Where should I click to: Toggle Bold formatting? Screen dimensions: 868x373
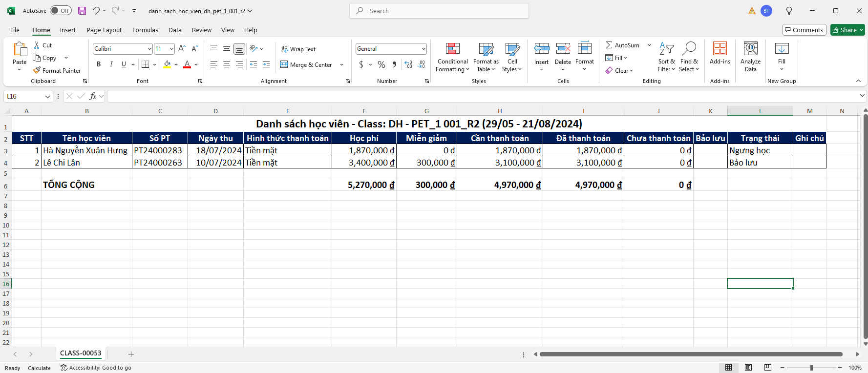99,64
